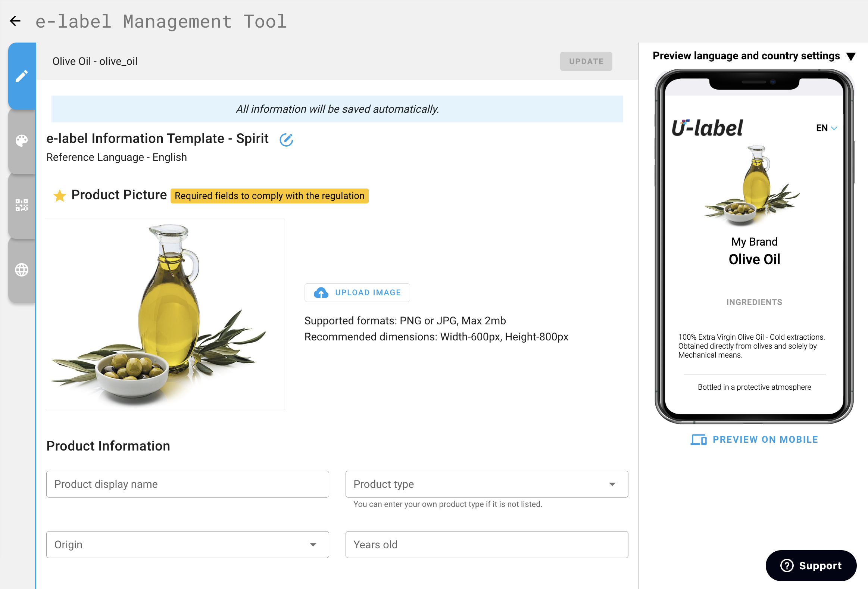Click the UPLOAD IMAGE button
The width and height of the screenshot is (868, 589).
368,292
